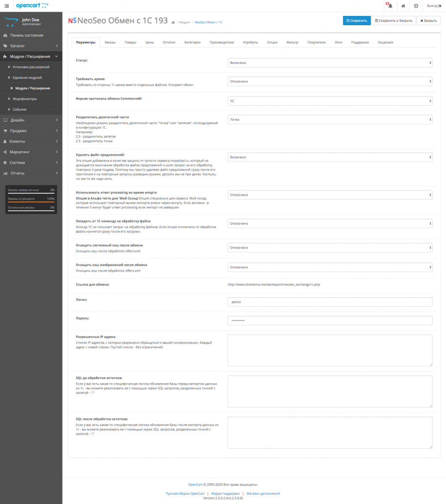
Task: Toggle the hamburger menu icon
Action: [6, 6]
